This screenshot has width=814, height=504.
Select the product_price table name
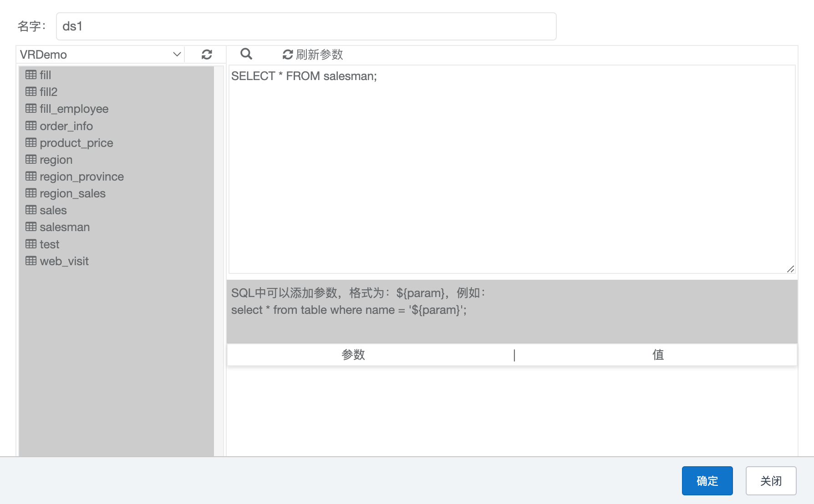pyautogui.click(x=76, y=143)
